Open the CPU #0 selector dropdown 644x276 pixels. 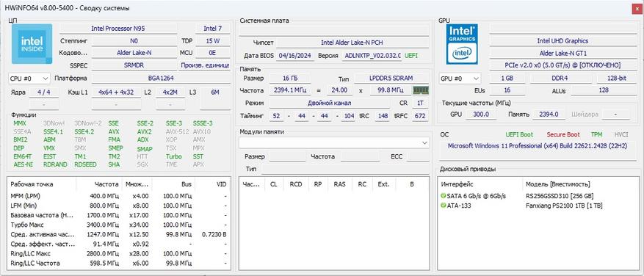[x=29, y=78]
